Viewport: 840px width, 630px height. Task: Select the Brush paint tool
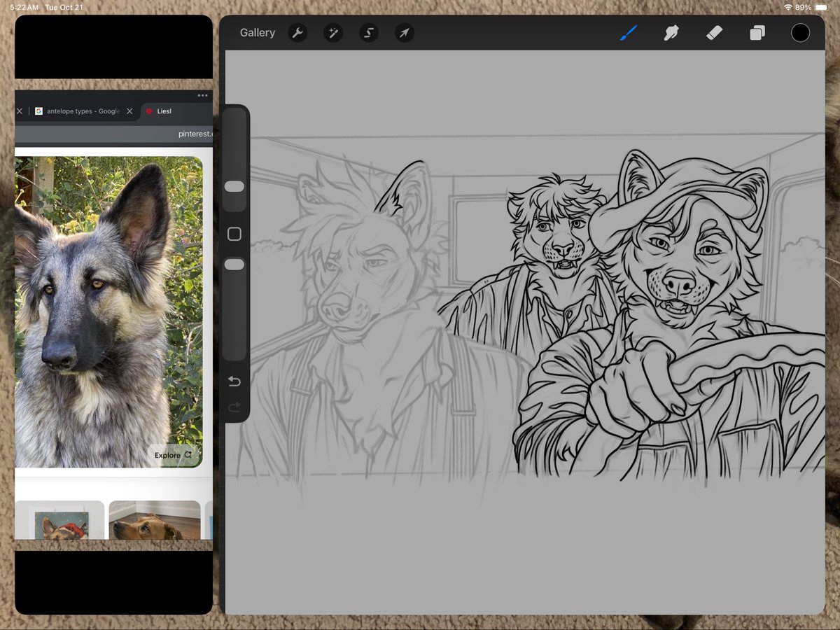pos(628,33)
